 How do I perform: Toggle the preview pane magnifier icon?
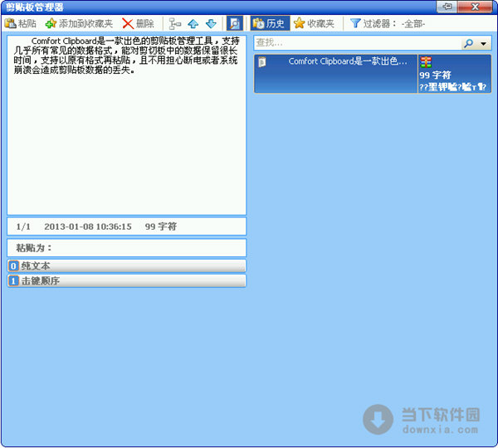point(235,23)
